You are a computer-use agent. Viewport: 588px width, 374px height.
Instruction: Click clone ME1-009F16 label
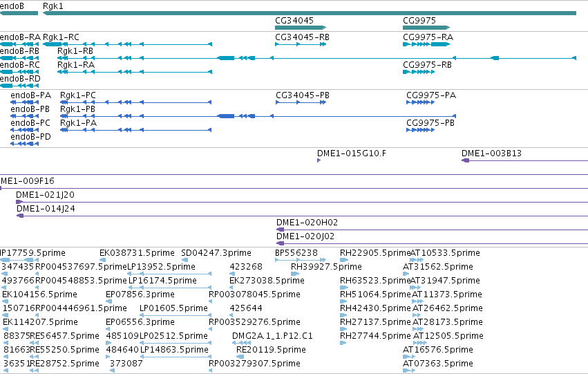pos(28,181)
